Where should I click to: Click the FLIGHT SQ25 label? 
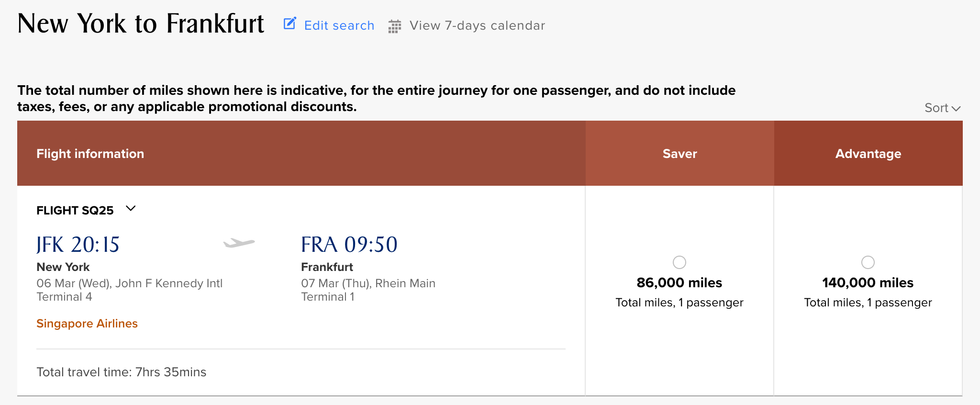tap(75, 211)
